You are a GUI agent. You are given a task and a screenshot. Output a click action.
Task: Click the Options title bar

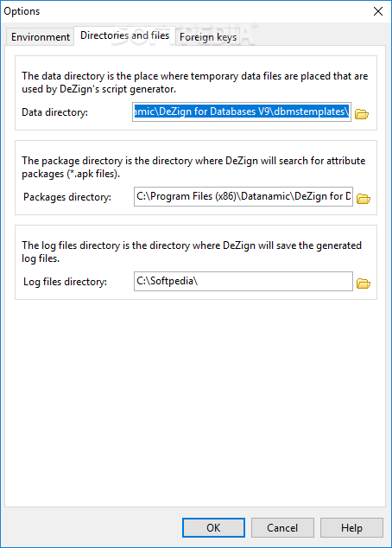pos(185,11)
